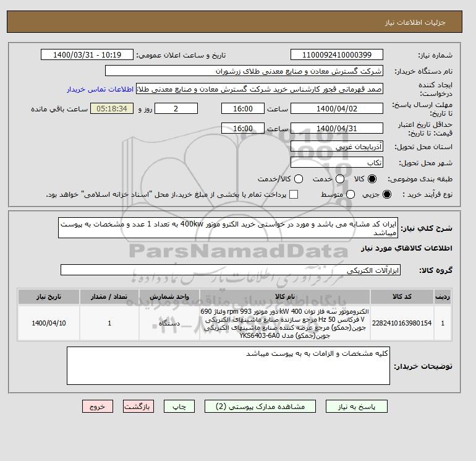Click the دستگاه unit cell
476x461 pixels.
[x=169, y=323]
